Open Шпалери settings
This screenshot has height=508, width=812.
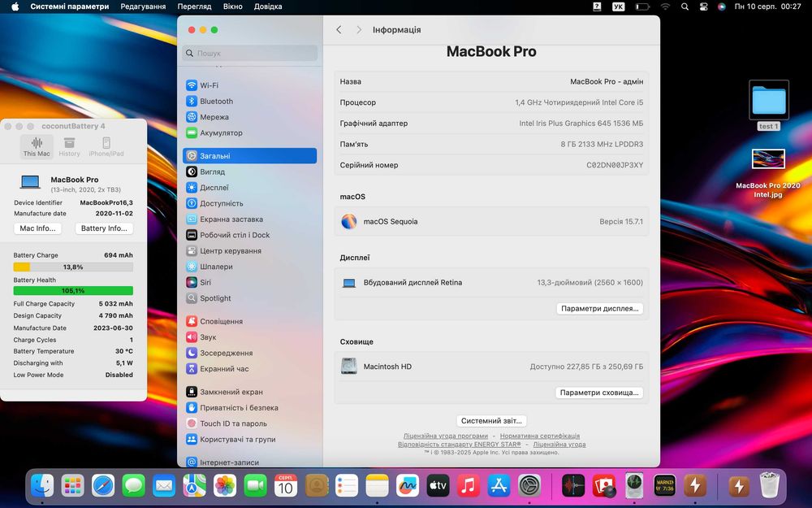pyautogui.click(x=249, y=267)
